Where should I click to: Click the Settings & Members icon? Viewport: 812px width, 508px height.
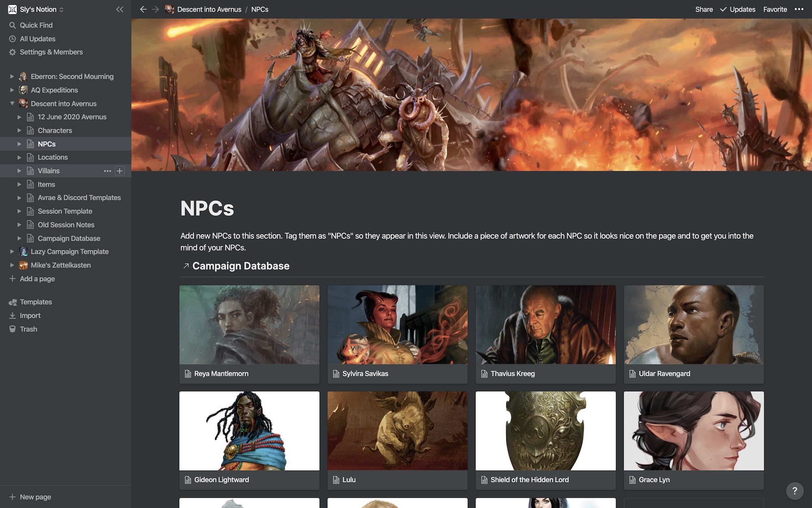point(12,52)
